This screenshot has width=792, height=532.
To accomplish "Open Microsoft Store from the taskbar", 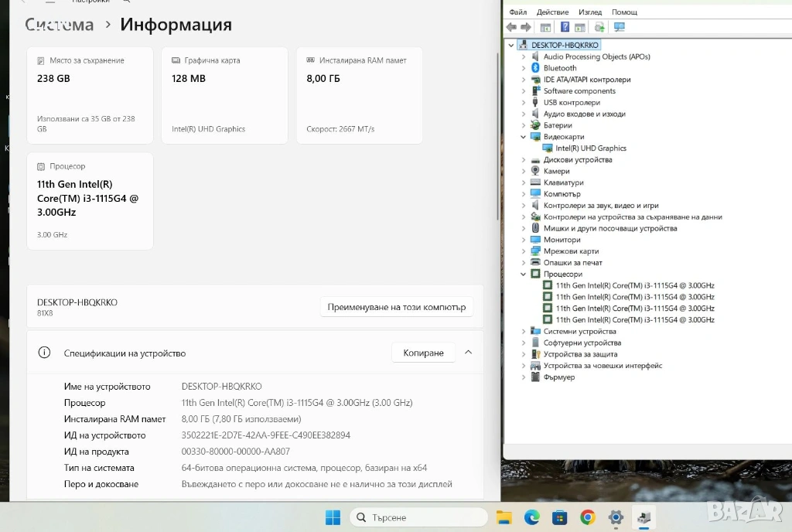I will click(x=560, y=517).
